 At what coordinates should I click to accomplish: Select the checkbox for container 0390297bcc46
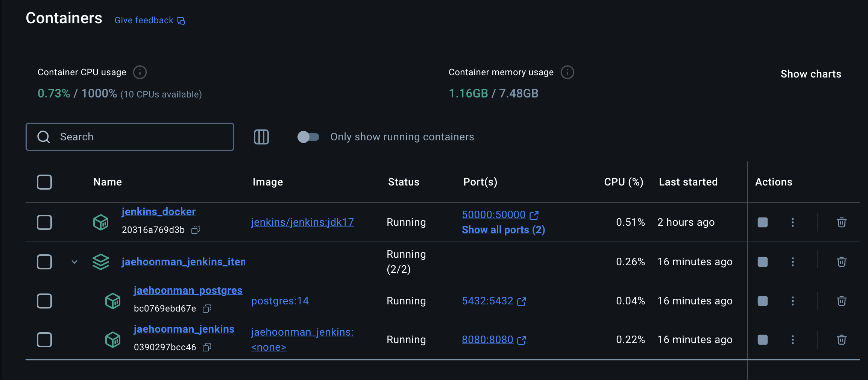pos(44,340)
